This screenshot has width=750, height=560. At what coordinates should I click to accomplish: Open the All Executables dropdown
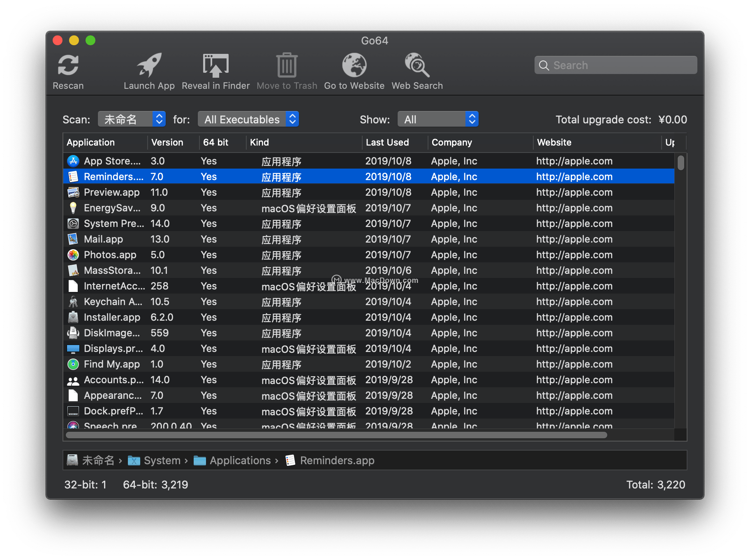(x=248, y=119)
